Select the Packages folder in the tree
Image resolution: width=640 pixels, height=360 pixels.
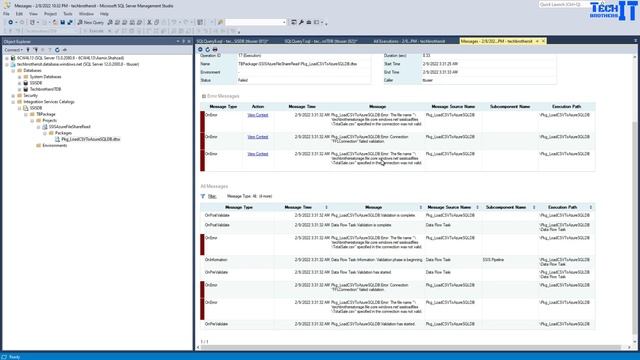pos(63,133)
